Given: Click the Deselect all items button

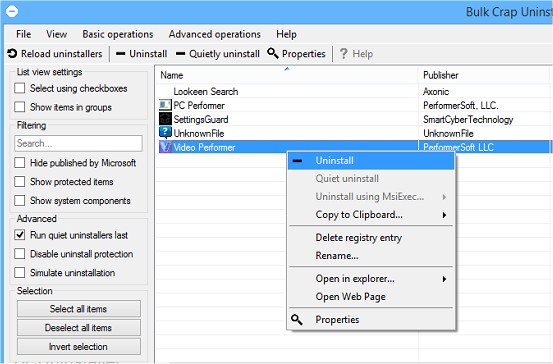Looking at the screenshot, I should pyautogui.click(x=79, y=328).
